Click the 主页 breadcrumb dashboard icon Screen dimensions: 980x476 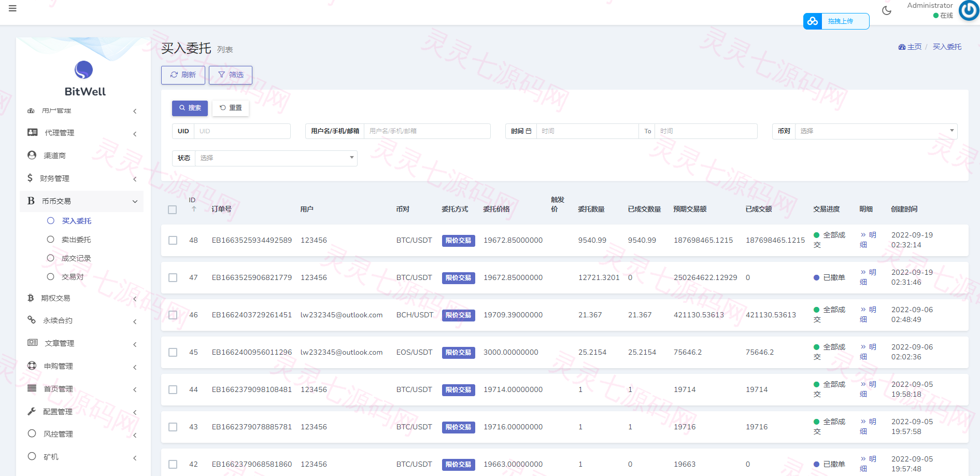(902, 47)
